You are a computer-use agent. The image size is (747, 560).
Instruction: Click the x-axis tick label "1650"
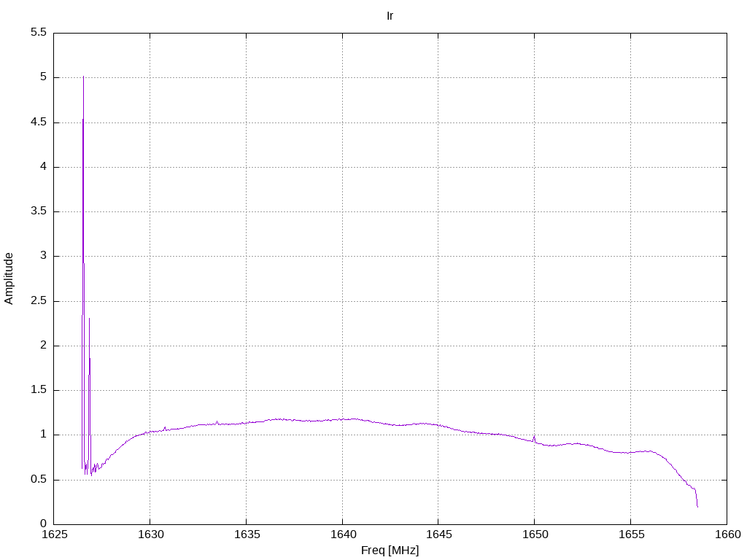(x=535, y=534)
